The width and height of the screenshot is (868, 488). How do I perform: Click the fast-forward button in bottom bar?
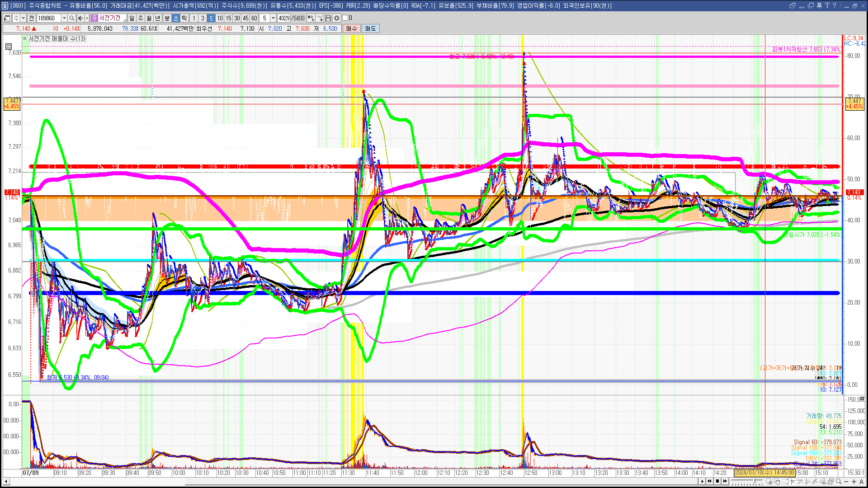coord(725,481)
